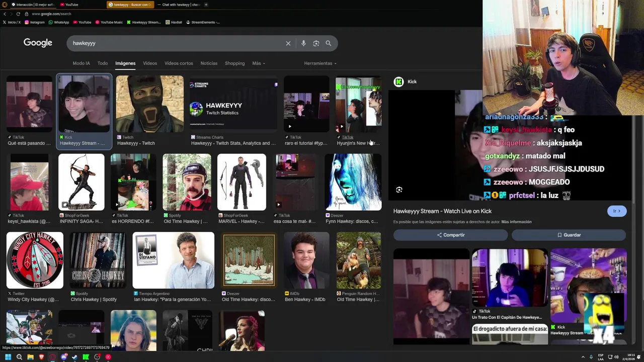The height and width of the screenshot is (362, 644).
Task: Click the address bar URL
Action: pyautogui.click(x=51, y=14)
